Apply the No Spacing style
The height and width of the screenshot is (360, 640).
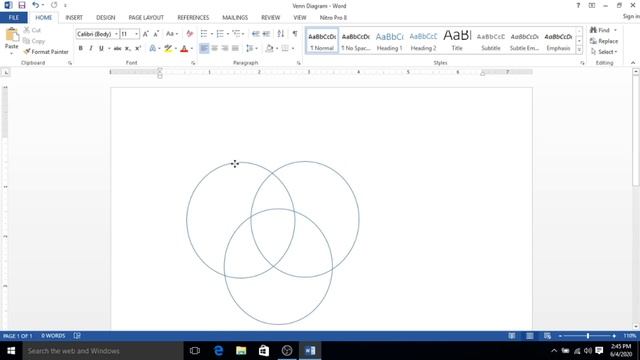(356, 41)
